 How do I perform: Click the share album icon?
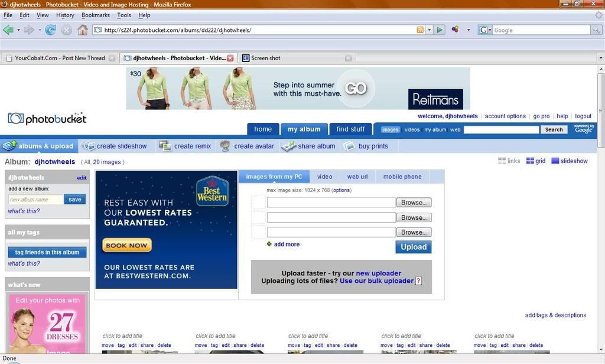[288, 147]
